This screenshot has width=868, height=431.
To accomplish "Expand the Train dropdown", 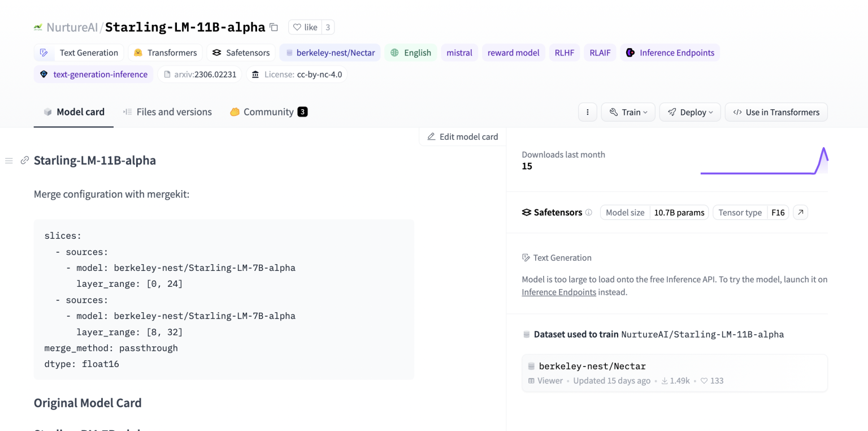I will [x=628, y=111].
